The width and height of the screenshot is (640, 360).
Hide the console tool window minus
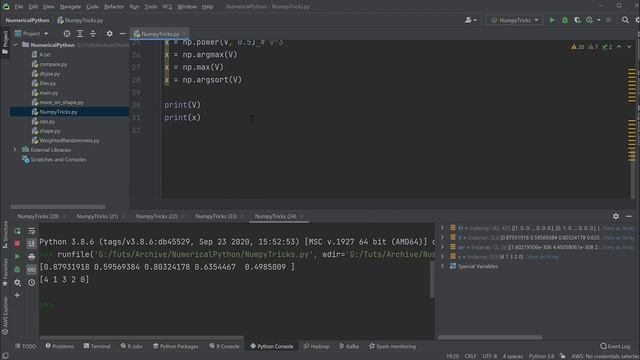click(x=629, y=216)
